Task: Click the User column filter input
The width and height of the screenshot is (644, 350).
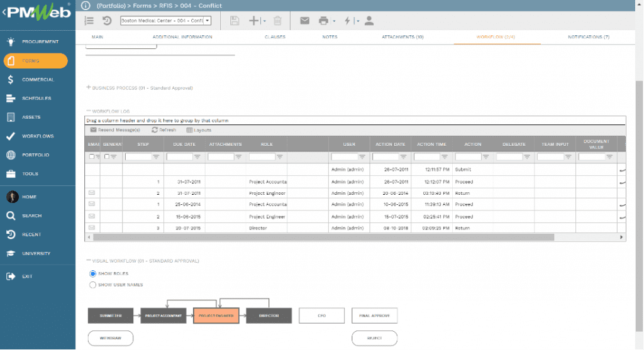Action: coord(344,156)
